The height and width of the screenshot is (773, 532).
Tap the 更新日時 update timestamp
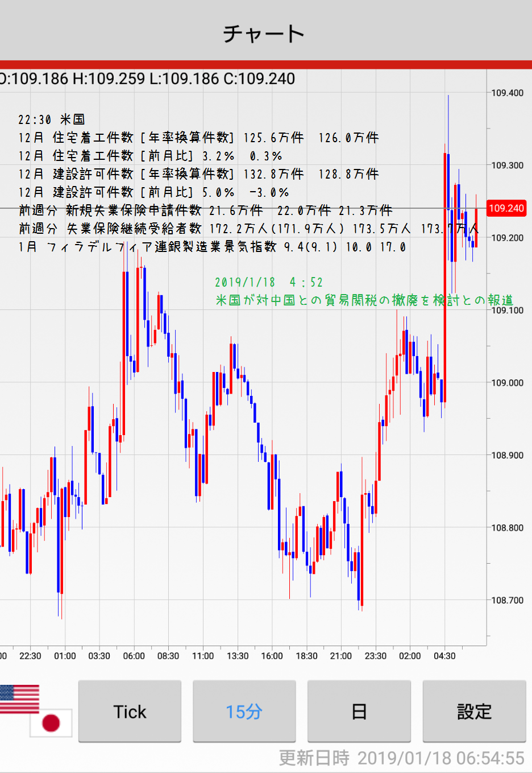click(401, 758)
